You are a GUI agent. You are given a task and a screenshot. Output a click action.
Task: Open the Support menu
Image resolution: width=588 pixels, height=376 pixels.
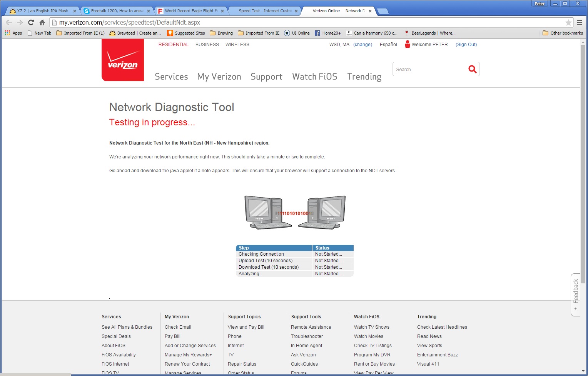[x=266, y=77]
